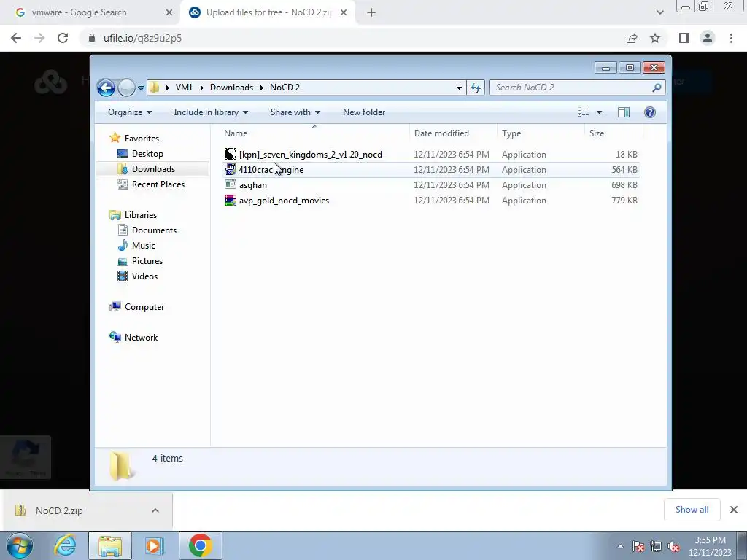Click the search magnifier icon
The height and width of the screenshot is (560, 747).
657,87
